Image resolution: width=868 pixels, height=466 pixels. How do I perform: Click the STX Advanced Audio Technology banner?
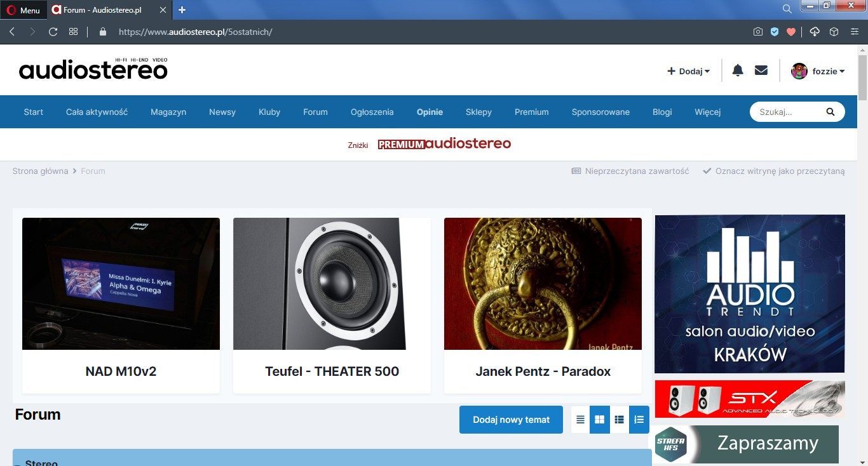tap(750, 399)
